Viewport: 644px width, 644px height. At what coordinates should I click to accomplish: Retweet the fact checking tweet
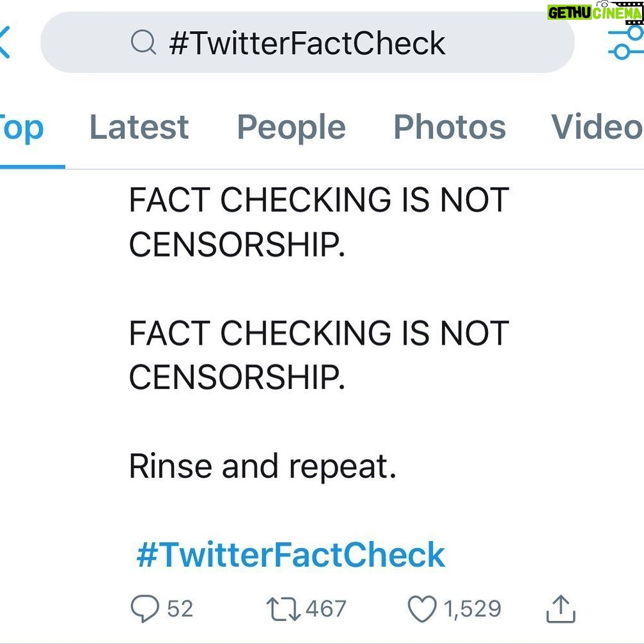(x=283, y=609)
